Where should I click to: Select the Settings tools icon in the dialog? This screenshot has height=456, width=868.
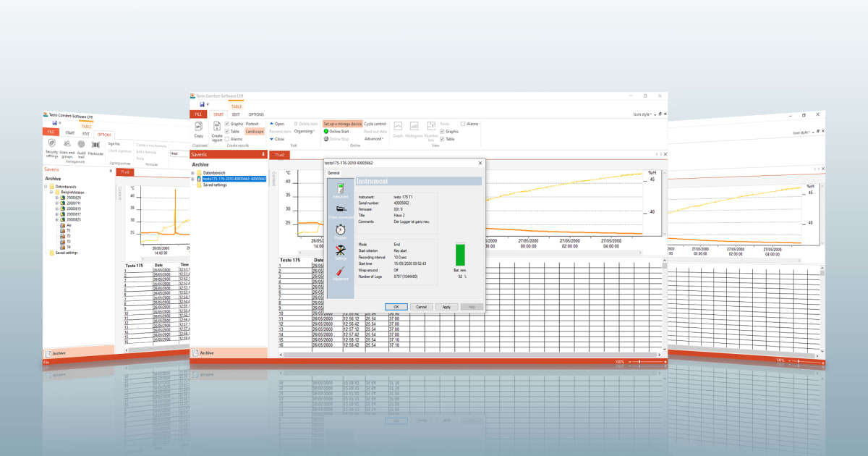pos(340,250)
